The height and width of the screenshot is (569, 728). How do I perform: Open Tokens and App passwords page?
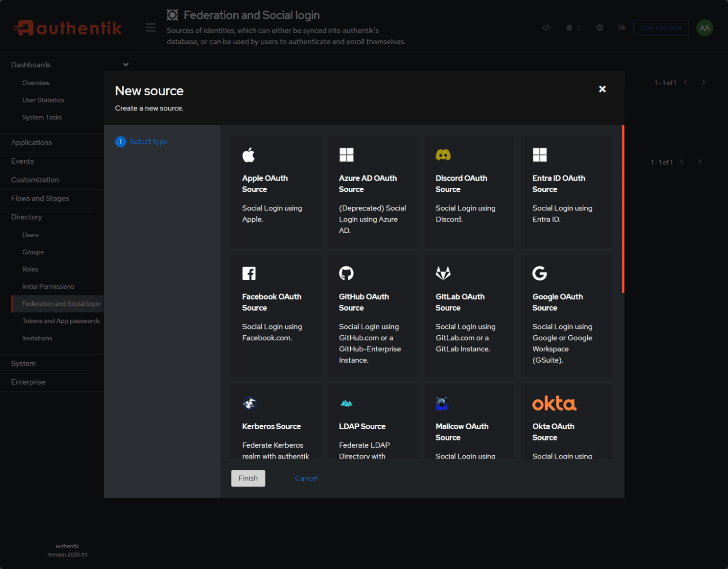pyautogui.click(x=61, y=321)
